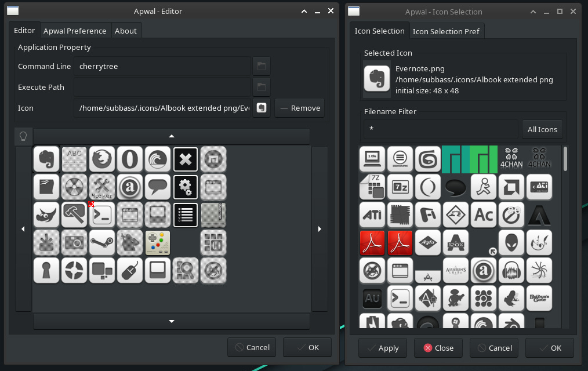Browse for Execute Path folder
The image size is (588, 371).
(x=262, y=88)
